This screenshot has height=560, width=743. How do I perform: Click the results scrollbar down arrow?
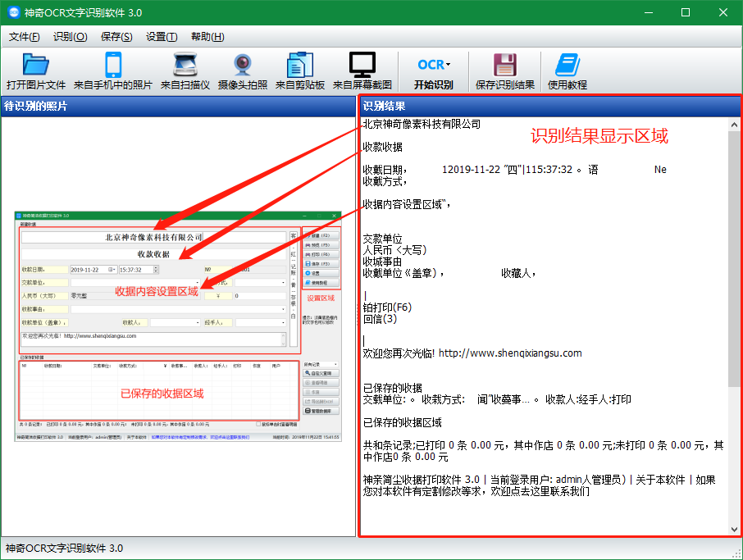734,530
